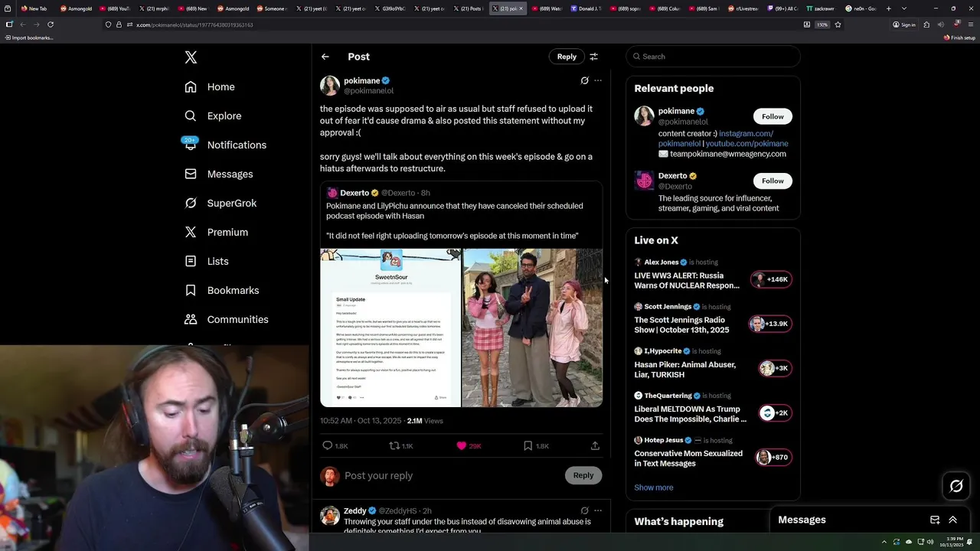Image resolution: width=980 pixels, height=551 pixels.
Task: Open the taskbar volume icon
Action: (930, 542)
